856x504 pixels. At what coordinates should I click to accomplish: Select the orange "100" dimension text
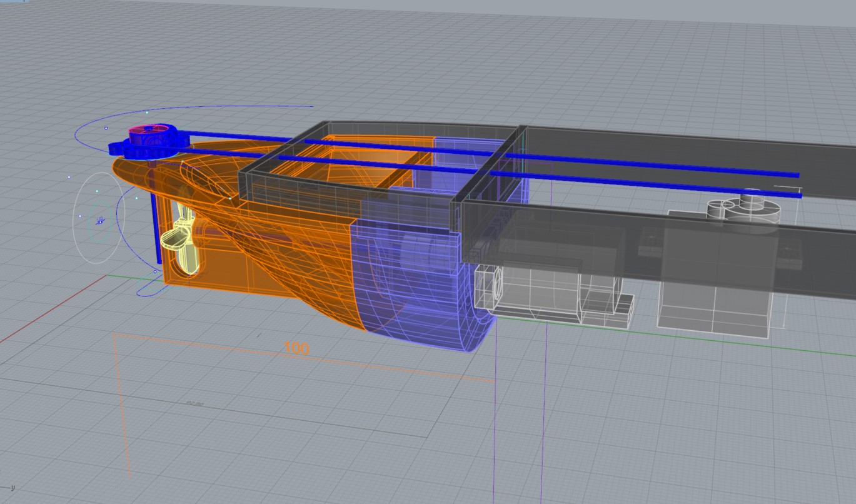tap(296, 348)
